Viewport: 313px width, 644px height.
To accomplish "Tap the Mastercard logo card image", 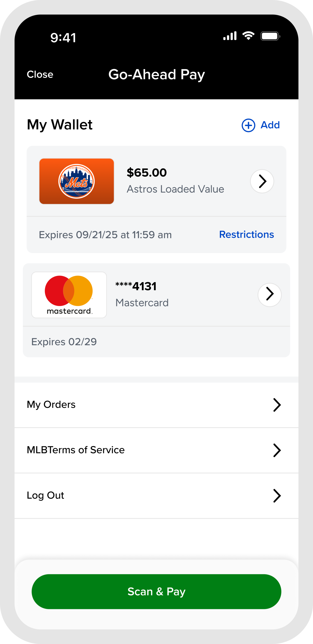I will coord(69,295).
